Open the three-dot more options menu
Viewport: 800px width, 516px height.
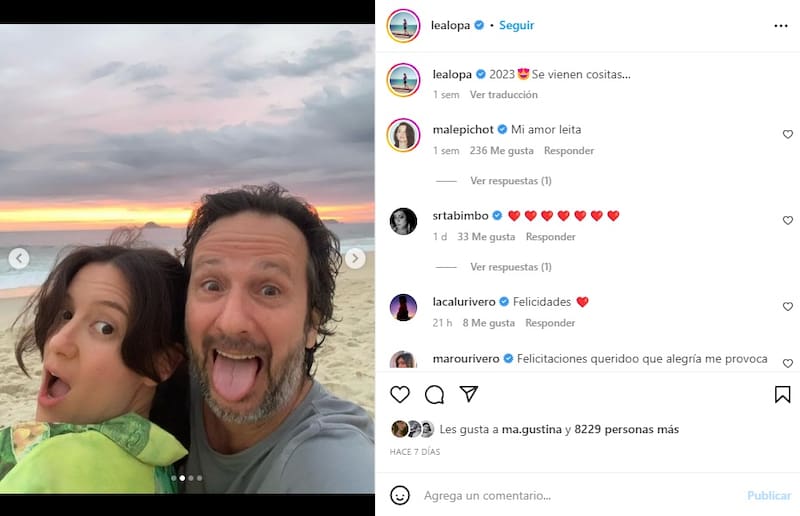tap(781, 26)
